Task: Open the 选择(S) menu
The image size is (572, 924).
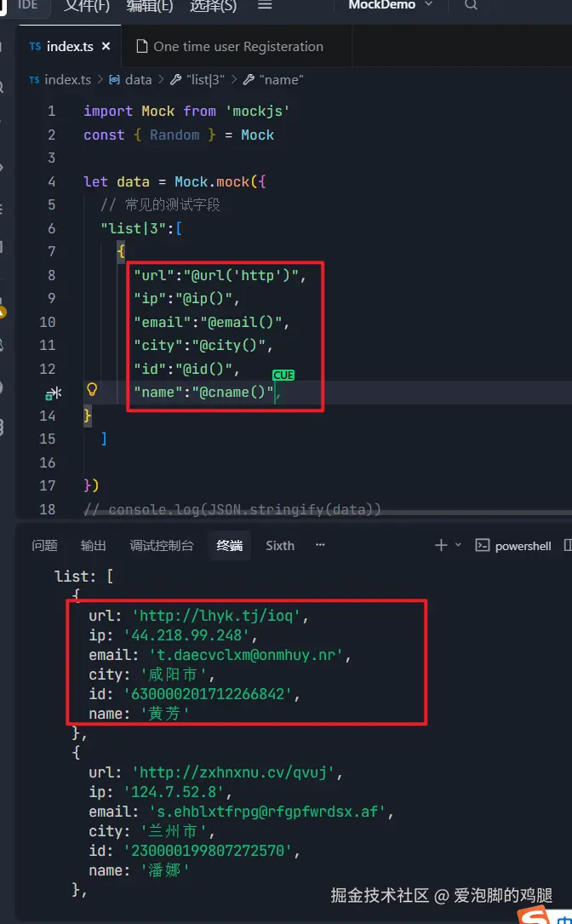Action: coord(214,5)
